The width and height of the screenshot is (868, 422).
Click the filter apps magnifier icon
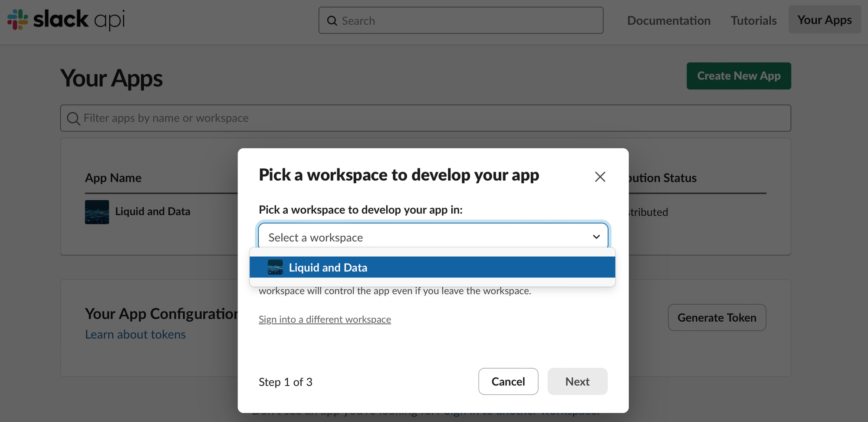pos(73,119)
